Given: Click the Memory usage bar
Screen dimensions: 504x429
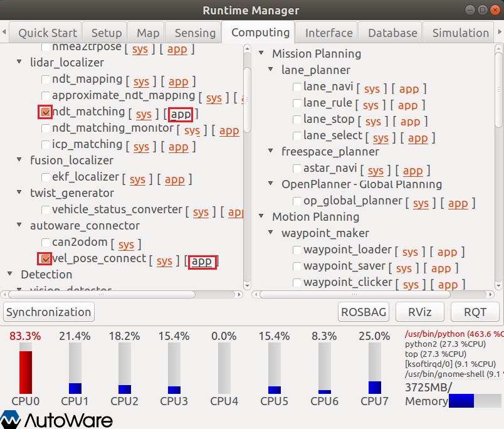Looking at the screenshot, I should click(475, 401).
